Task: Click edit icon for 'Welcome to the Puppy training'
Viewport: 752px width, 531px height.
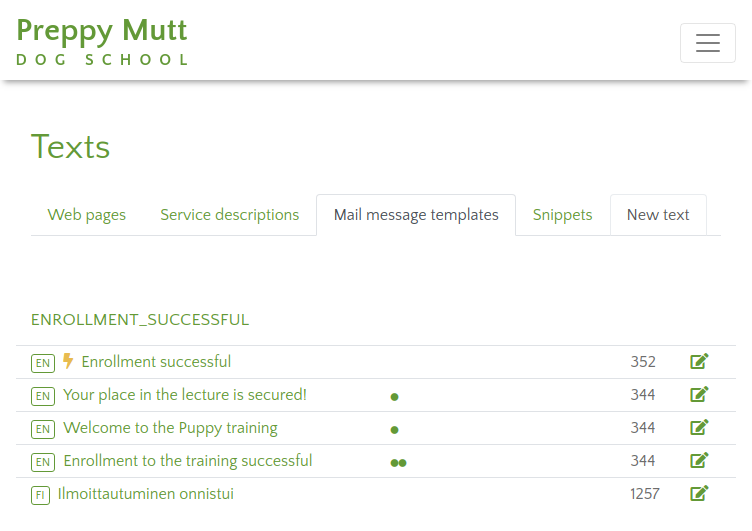Action: [699, 428]
